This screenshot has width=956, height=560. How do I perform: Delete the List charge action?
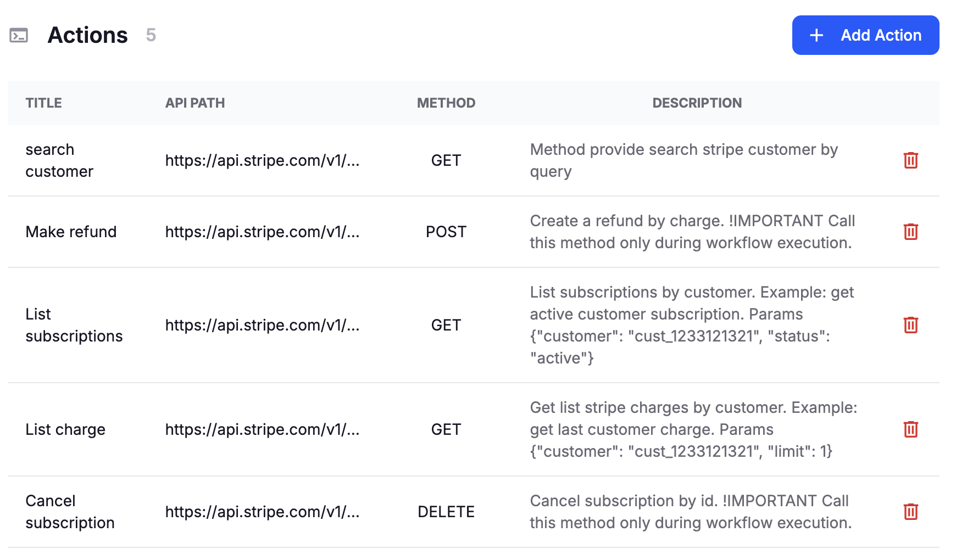click(911, 429)
